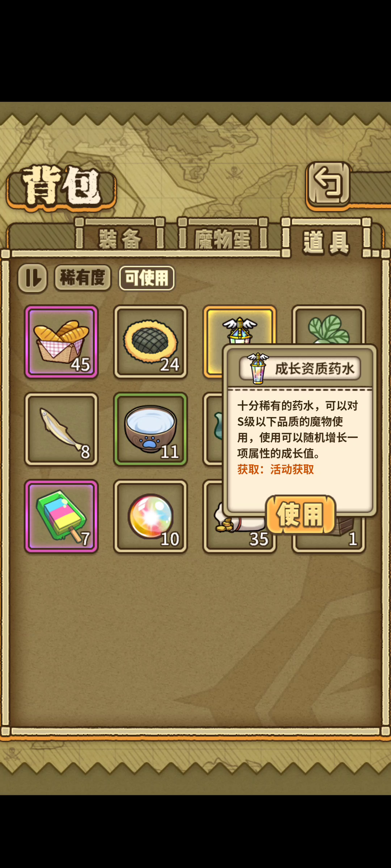Screen dimensions: 391x868
Task: Toggle the sort order arrow button
Action: point(33,278)
